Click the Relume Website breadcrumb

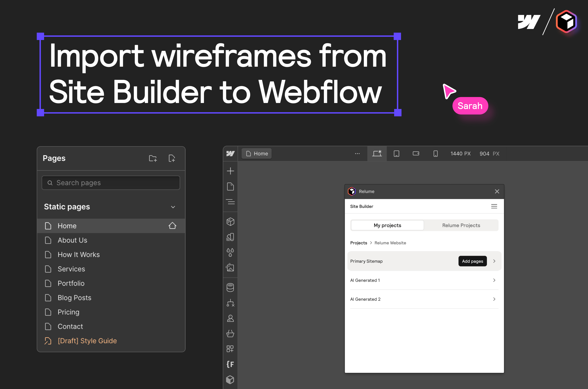click(390, 243)
